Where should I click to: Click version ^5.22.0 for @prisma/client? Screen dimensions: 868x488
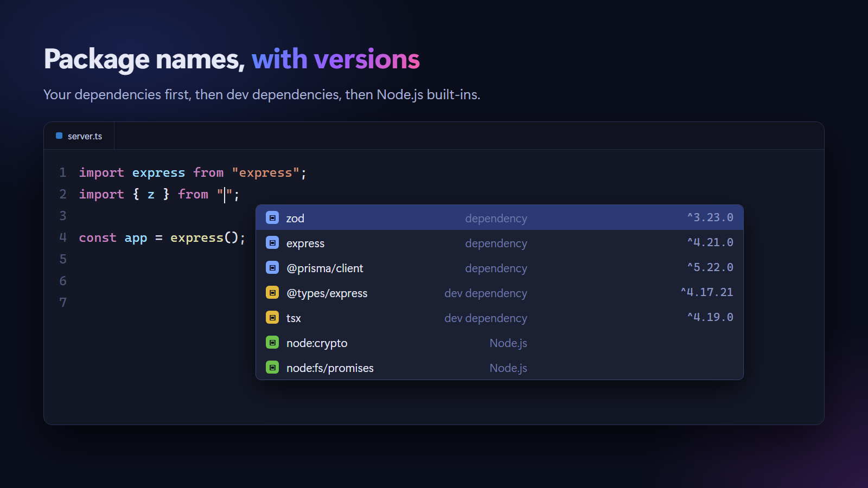coord(710,267)
